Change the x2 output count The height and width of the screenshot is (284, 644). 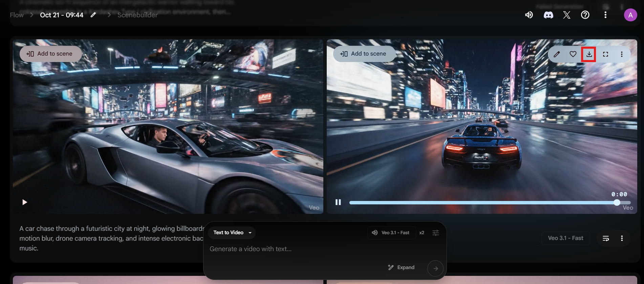click(422, 232)
